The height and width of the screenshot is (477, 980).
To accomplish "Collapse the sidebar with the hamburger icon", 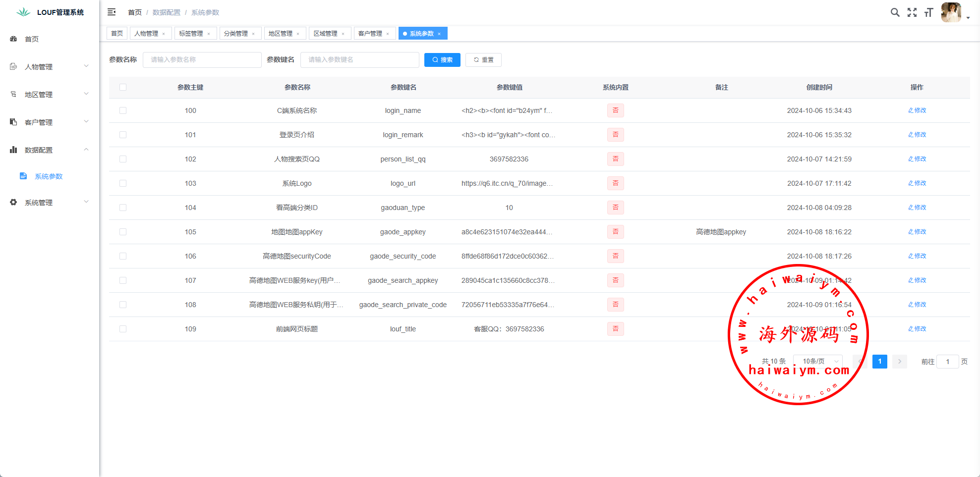I will (x=112, y=12).
